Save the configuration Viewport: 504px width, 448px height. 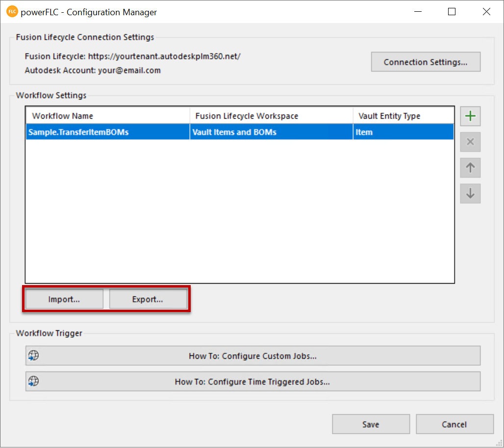coord(371,424)
